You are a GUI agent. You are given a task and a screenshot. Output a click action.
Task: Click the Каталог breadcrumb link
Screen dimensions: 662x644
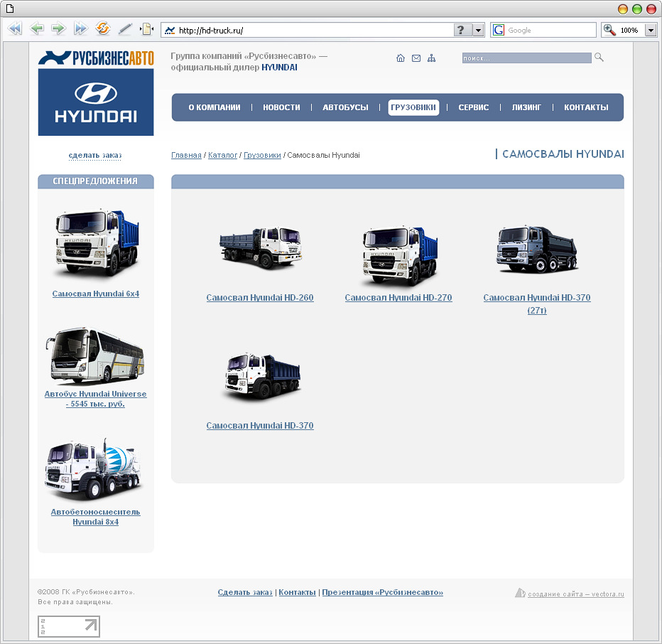point(222,155)
